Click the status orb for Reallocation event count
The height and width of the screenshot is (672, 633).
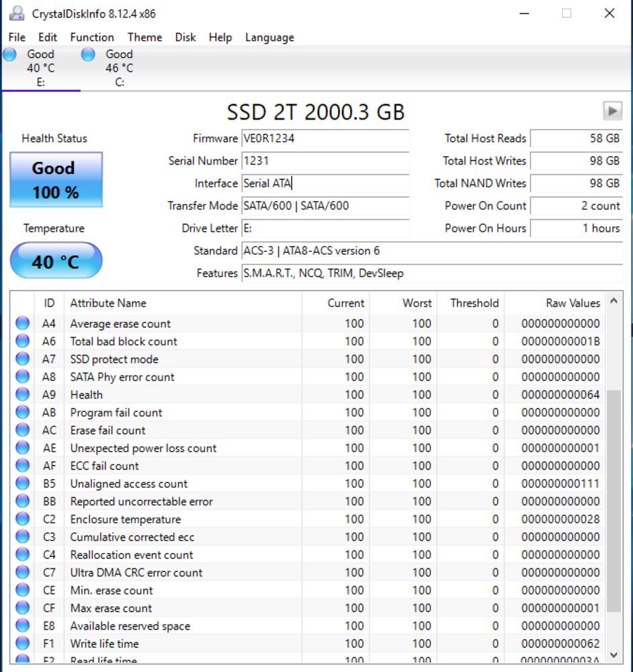click(x=22, y=554)
